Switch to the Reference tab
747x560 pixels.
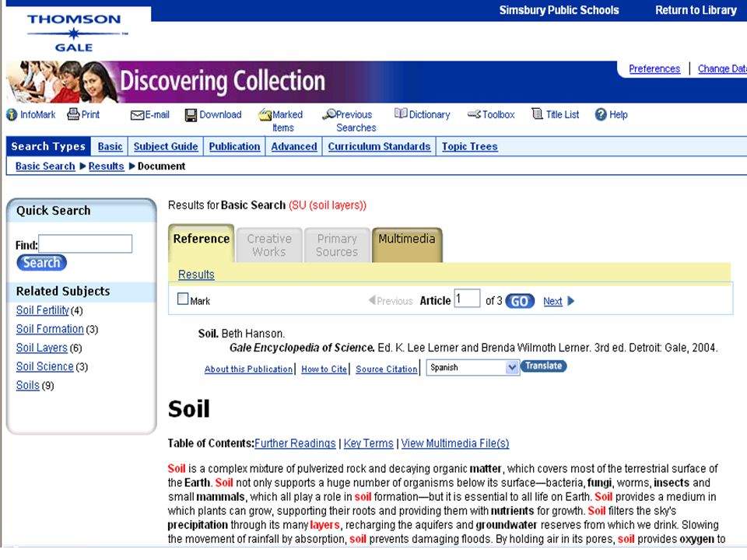coord(201,243)
